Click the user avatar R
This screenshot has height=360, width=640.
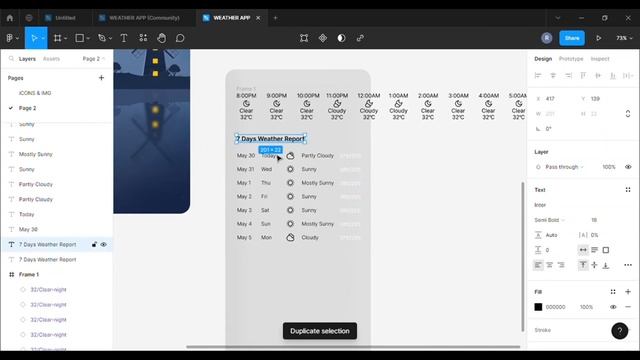tap(547, 38)
